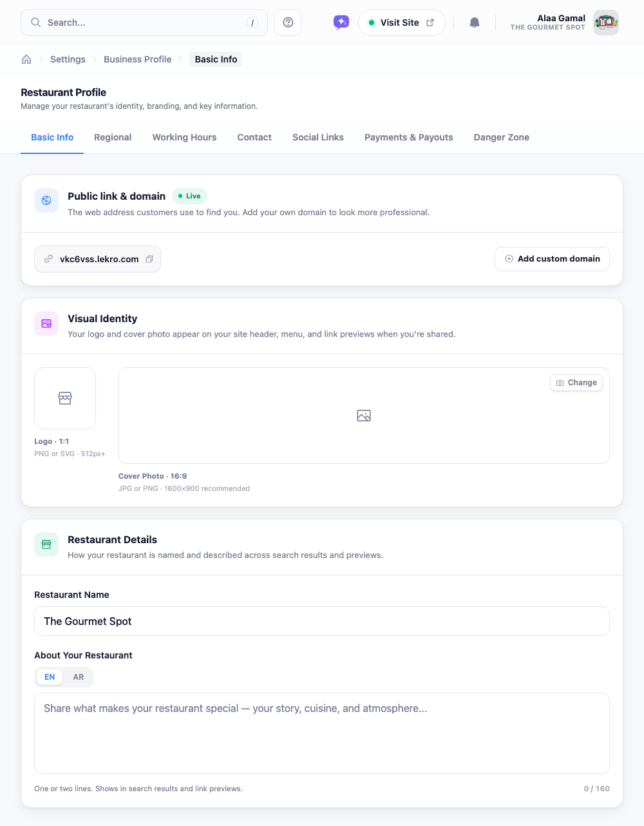The height and width of the screenshot is (826, 644).
Task: Click the Change cover photo button
Action: pyautogui.click(x=576, y=383)
